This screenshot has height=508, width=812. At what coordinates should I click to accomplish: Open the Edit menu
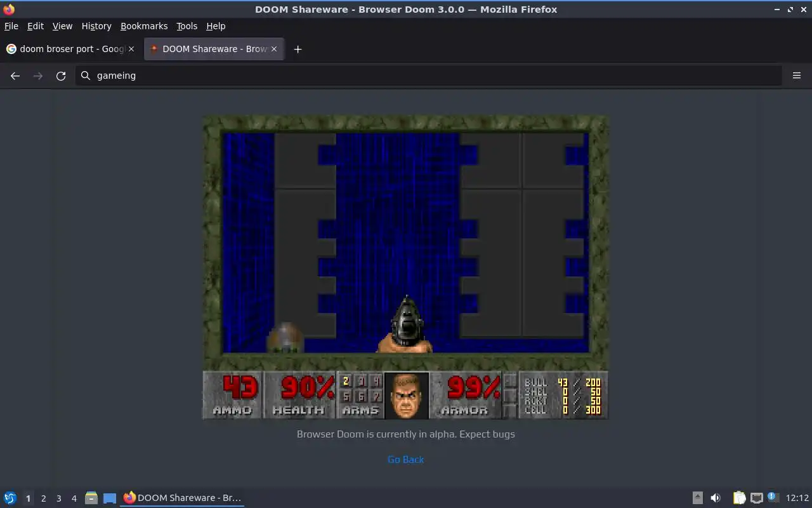(x=36, y=26)
